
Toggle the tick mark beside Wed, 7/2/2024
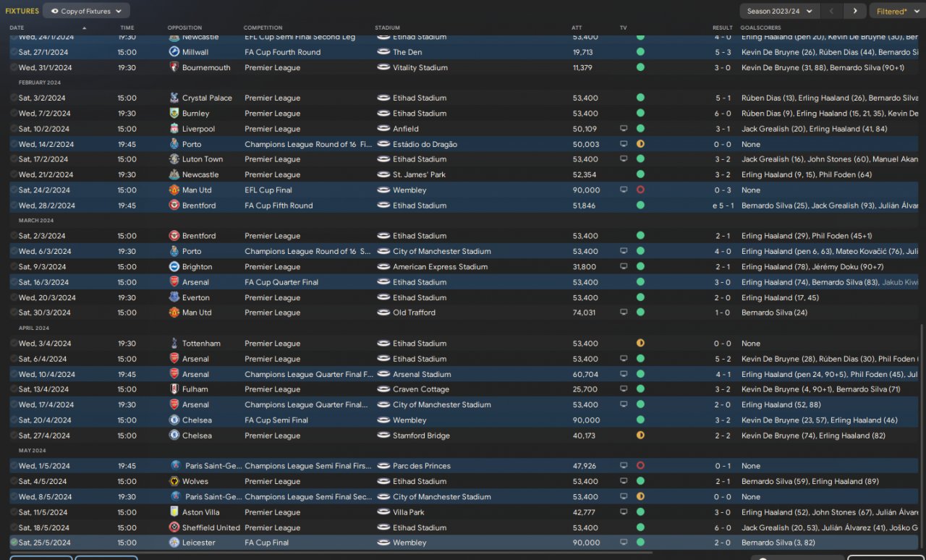(x=14, y=114)
